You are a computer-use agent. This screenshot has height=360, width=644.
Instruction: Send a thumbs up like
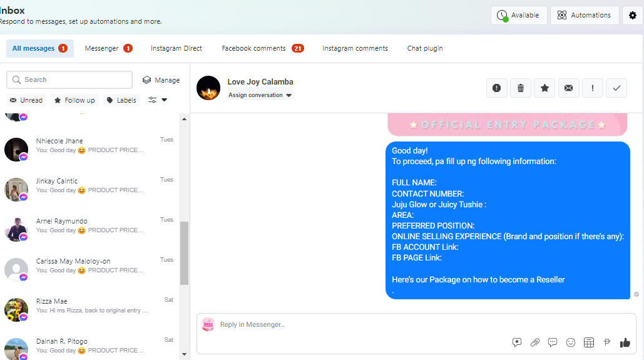[x=625, y=342]
